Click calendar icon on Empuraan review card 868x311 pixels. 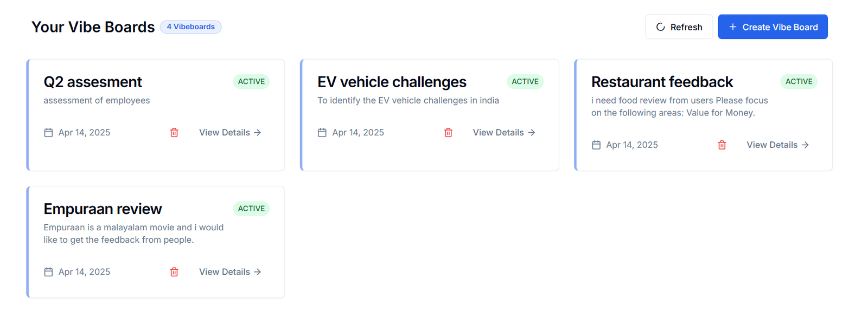pyautogui.click(x=48, y=272)
